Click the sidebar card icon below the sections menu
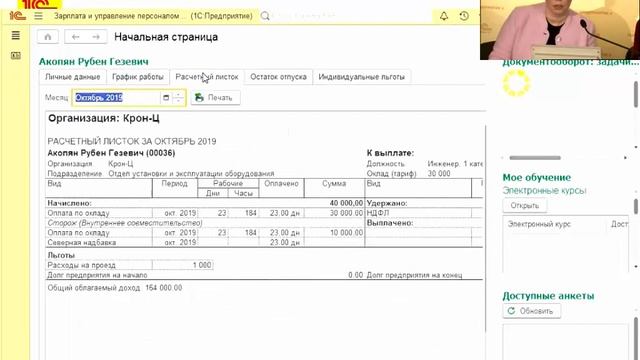This screenshot has width=640, height=360. 16,55
